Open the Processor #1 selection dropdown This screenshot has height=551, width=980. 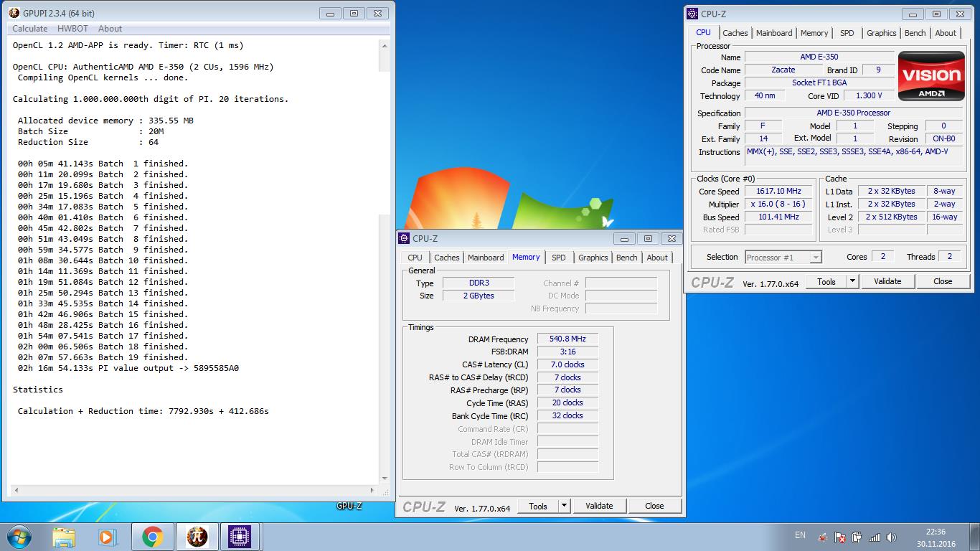coord(783,257)
